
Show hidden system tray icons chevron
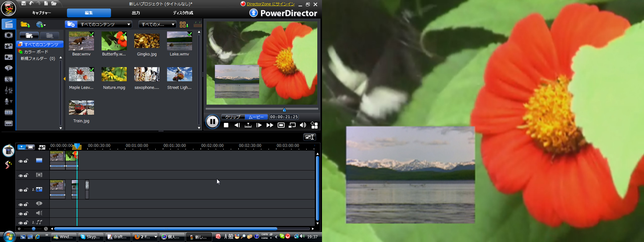276,237
